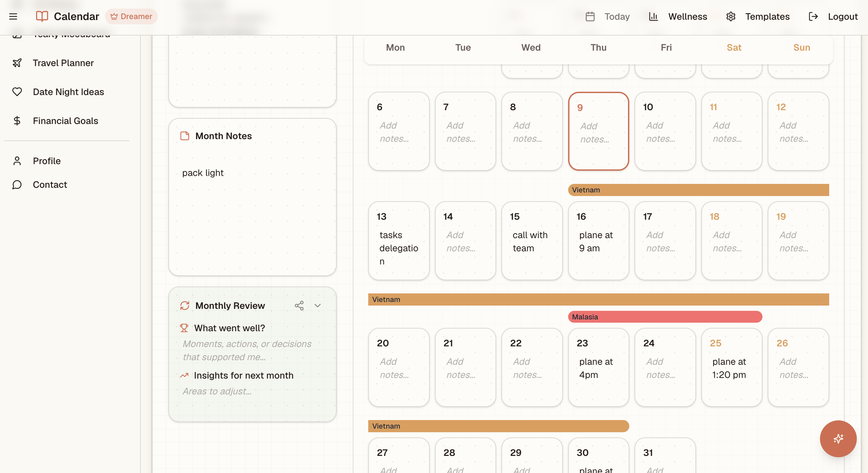Screen dimensions: 868x473
Task: Select day 31 cell
Action: click(x=665, y=456)
